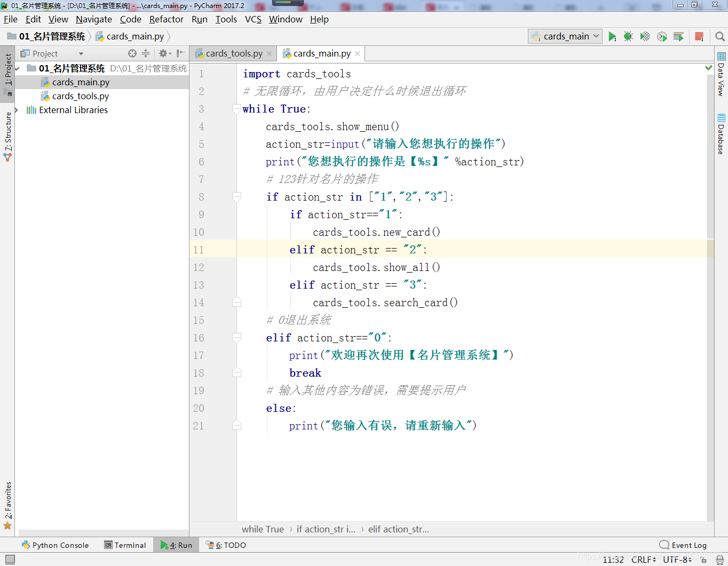This screenshot has width=728, height=566.
Task: Click the inspector hector icon in status bar
Action: point(719,560)
